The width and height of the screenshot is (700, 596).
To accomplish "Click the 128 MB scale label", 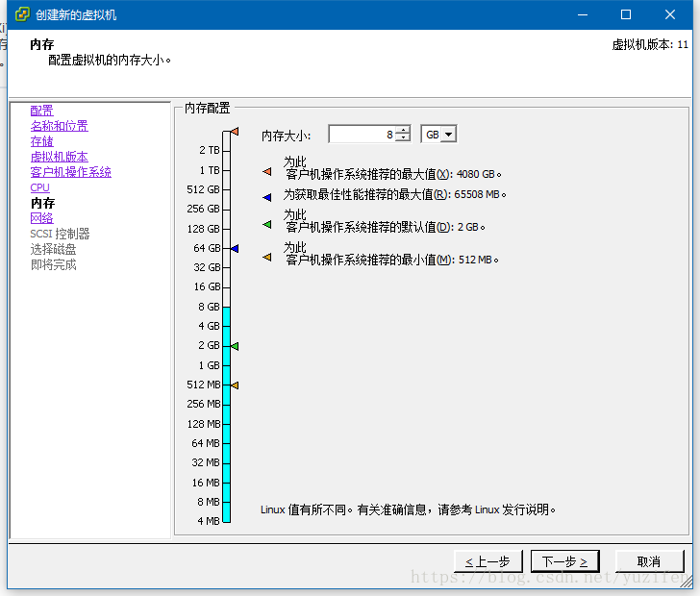I will pos(204,424).
